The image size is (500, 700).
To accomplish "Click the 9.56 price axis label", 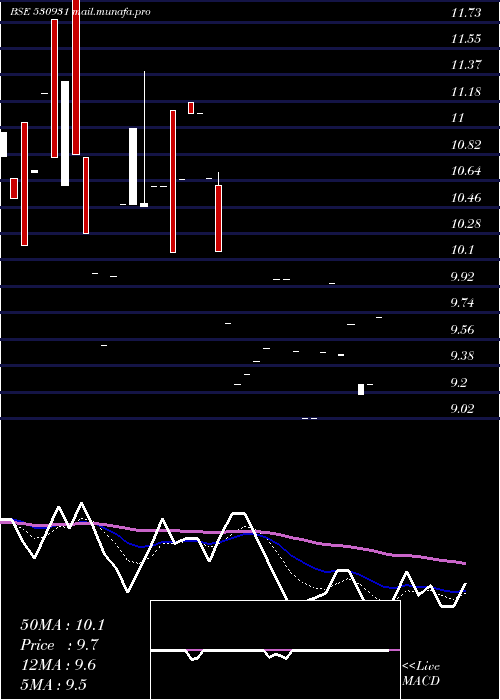I will click(x=462, y=330).
